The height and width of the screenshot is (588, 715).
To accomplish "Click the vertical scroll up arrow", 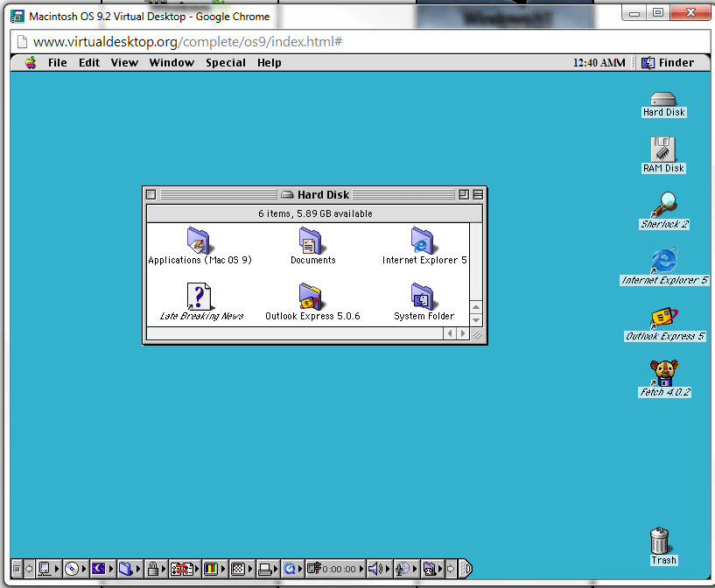I will (476, 307).
